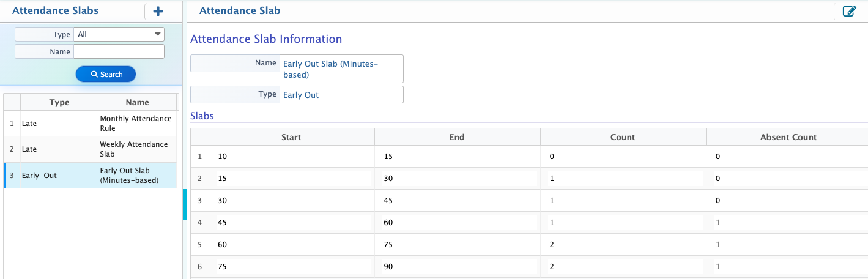The image size is (868, 279).
Task: Click the slab Name field in information section
Action: coord(341,69)
